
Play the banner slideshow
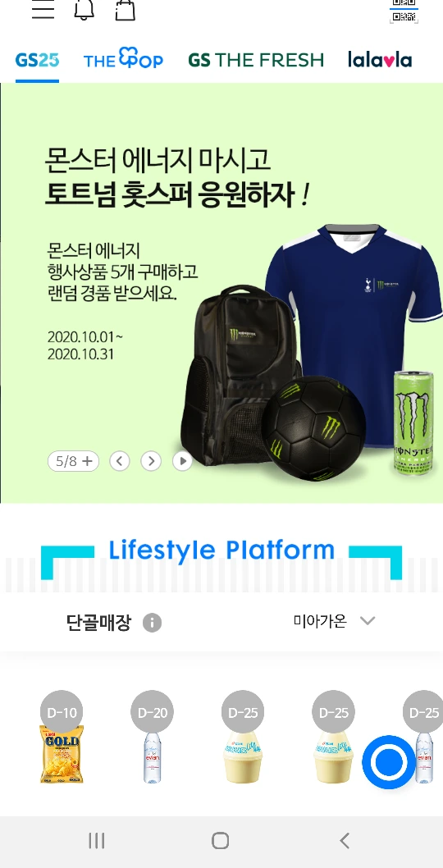[182, 460]
